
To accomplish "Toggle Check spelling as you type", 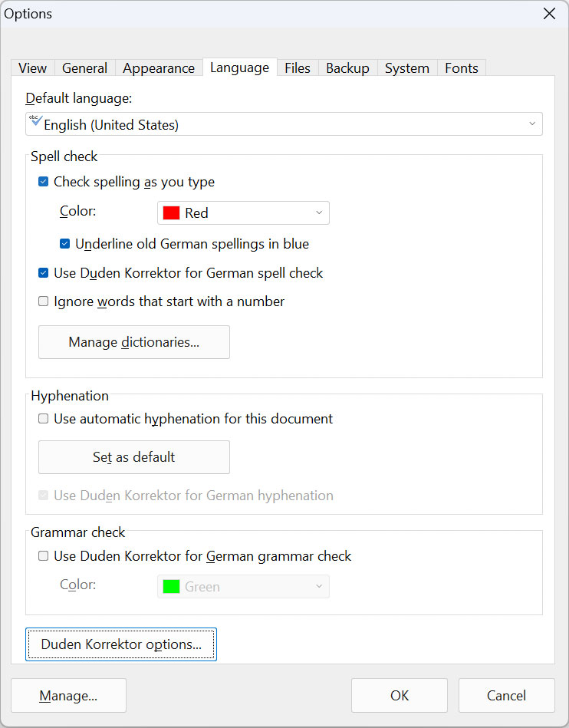I will (x=44, y=182).
